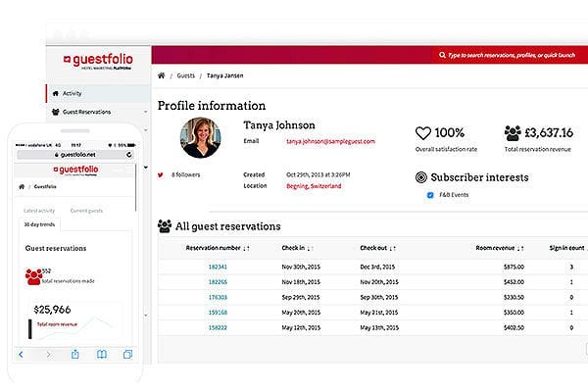Toggle the F&B Events checkbox
This screenshot has width=588, height=392.
coord(430,195)
